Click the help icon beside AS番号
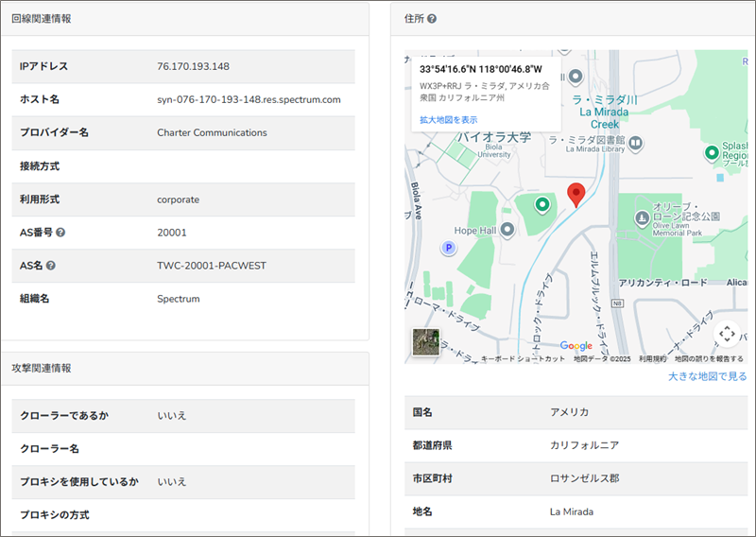Image resolution: width=756 pixels, height=537 pixels. tap(60, 233)
